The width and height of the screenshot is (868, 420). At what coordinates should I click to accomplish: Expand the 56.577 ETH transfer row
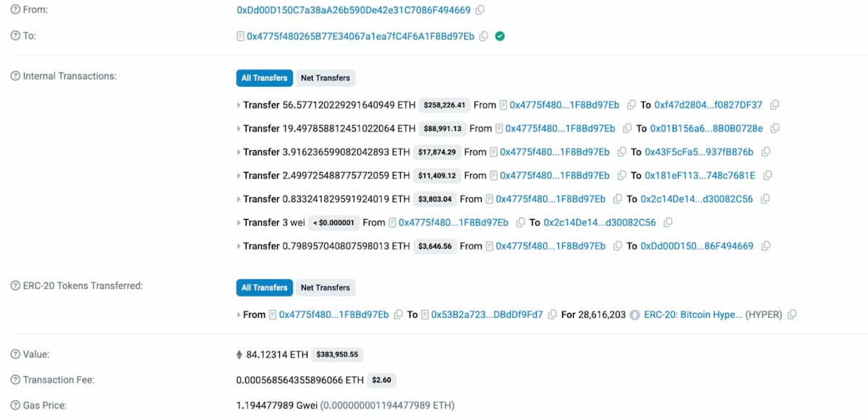239,106
